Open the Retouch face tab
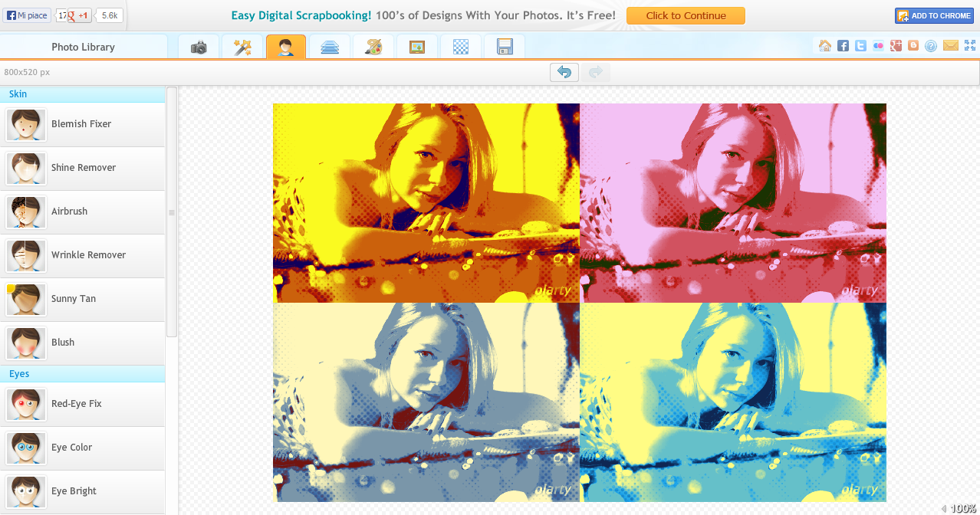The image size is (980, 515). point(286,46)
